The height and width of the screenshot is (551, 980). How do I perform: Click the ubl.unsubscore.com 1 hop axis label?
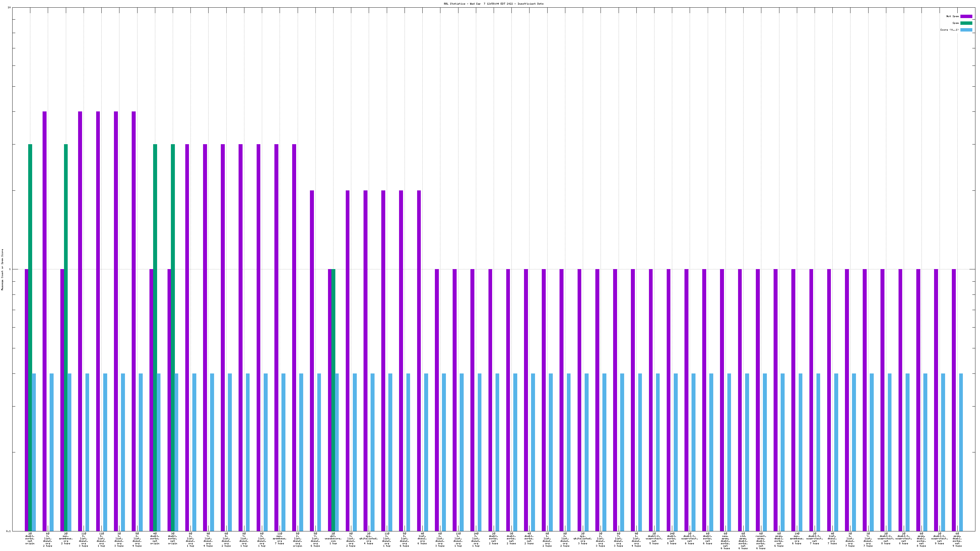coord(333,538)
